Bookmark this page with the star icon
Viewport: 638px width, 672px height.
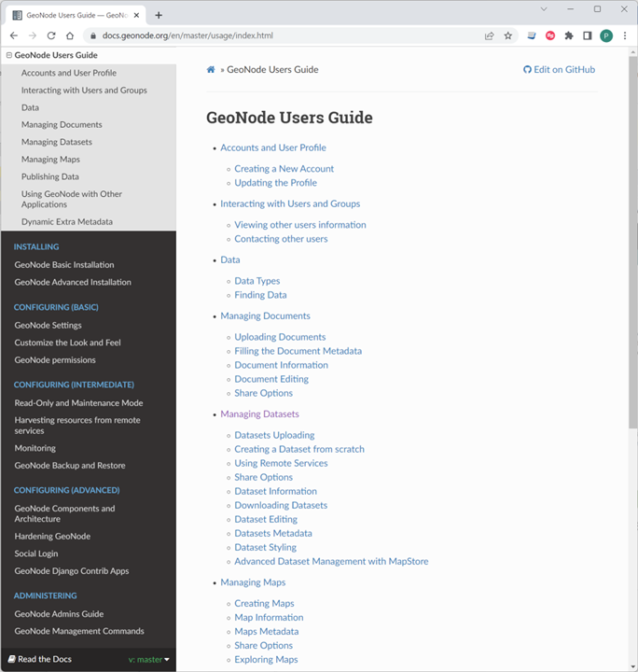[x=508, y=35]
